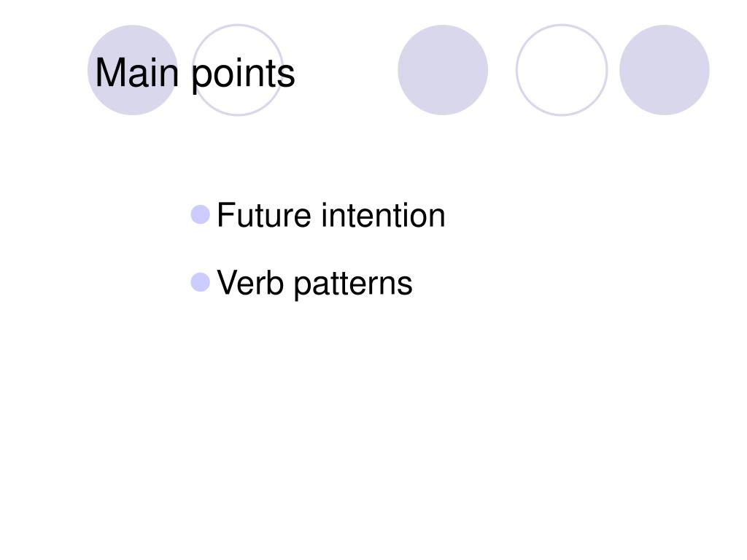Image resolution: width=747 pixels, height=560 pixels.
Task: Click the letter "M" starting the title
Action: coord(109,72)
